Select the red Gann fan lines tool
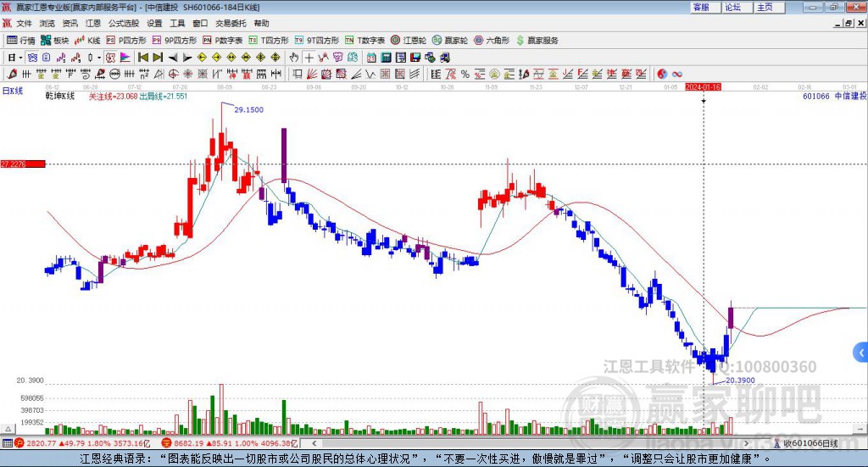Viewport: 868px width, 467px height. tap(312, 74)
